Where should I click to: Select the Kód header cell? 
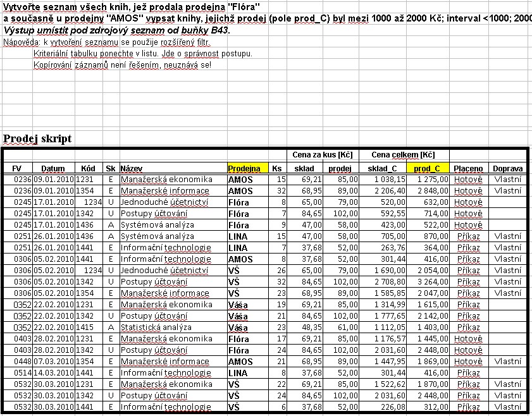(x=88, y=169)
